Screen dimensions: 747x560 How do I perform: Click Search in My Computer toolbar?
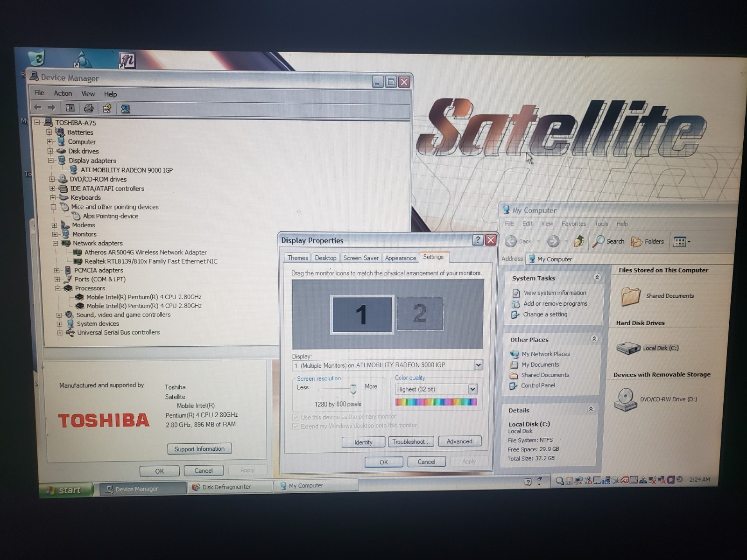pos(608,241)
